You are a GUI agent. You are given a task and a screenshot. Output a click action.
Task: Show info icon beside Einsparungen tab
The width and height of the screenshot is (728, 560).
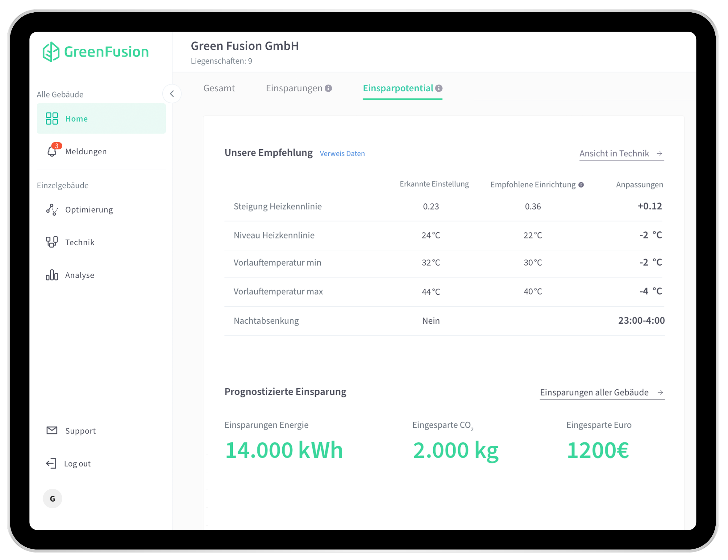[x=328, y=88]
